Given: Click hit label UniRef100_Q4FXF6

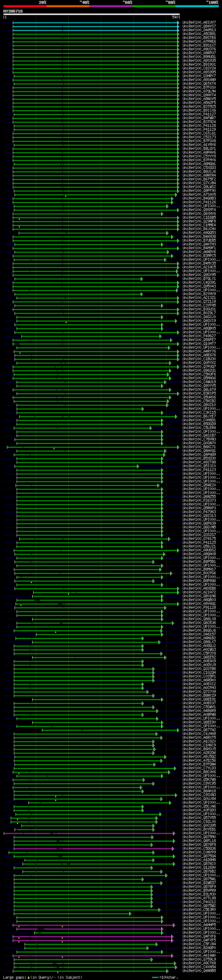Looking at the screenshot, I should coord(199,936).
